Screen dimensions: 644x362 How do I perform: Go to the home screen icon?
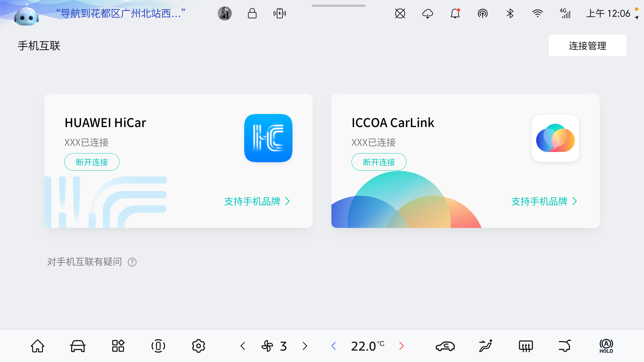click(38, 346)
